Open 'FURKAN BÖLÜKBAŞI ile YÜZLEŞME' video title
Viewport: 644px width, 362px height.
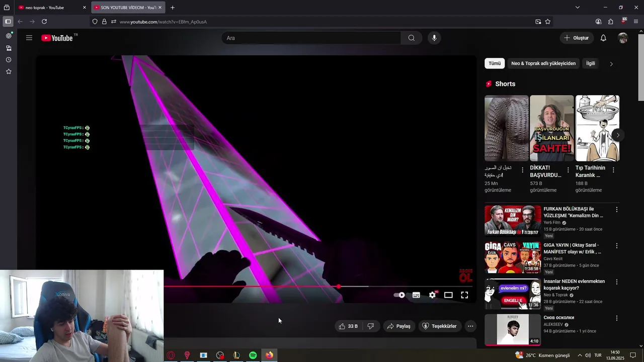[573, 212]
